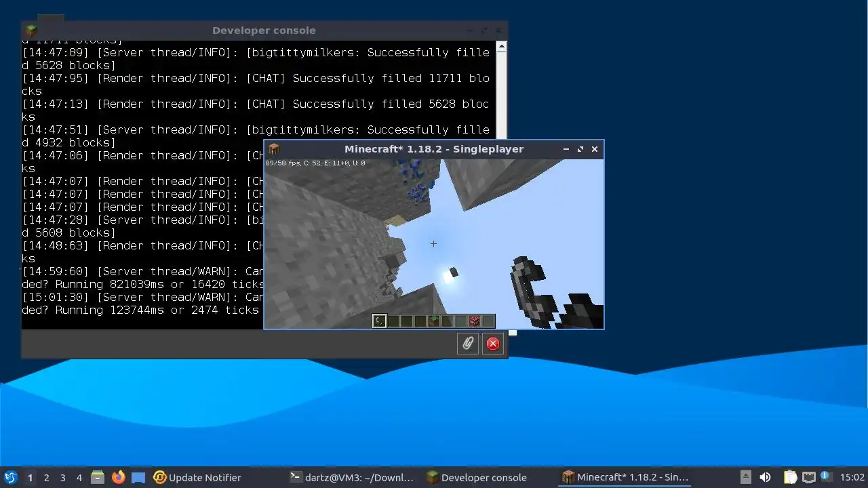Viewport: 868px width, 488px height.
Task: Click log line with timestamp 14:47:89
Action: pyautogui.click(x=256, y=59)
